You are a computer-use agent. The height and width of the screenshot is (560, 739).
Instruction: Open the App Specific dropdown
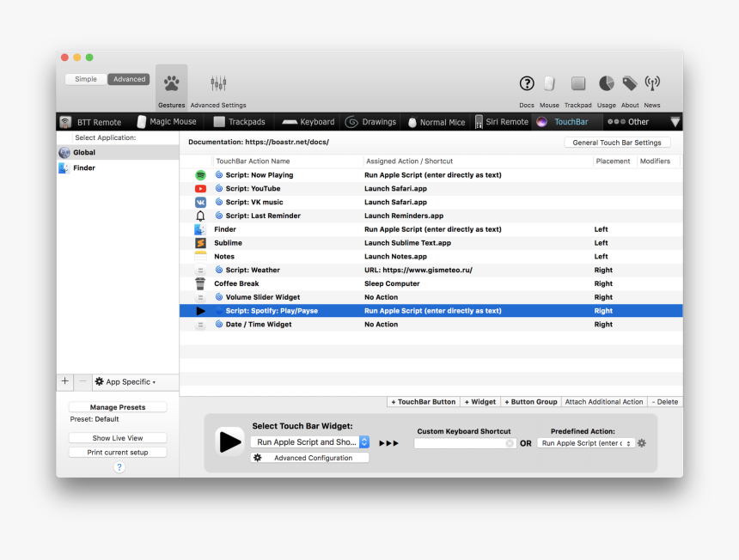[125, 382]
